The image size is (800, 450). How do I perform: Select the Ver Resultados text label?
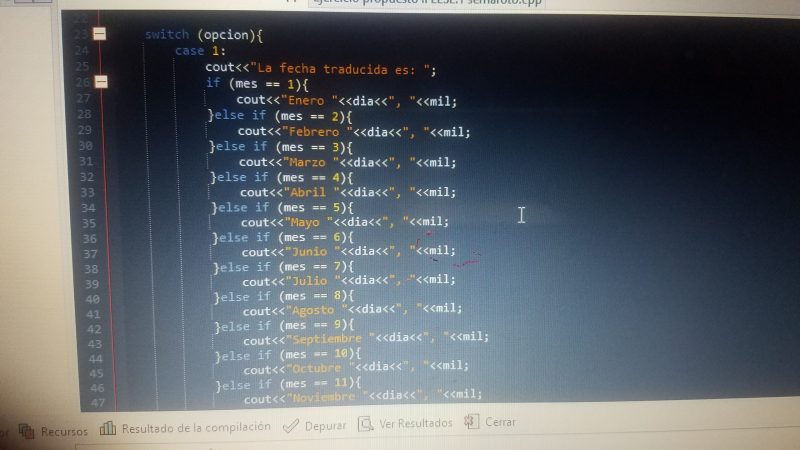pyautogui.click(x=416, y=424)
